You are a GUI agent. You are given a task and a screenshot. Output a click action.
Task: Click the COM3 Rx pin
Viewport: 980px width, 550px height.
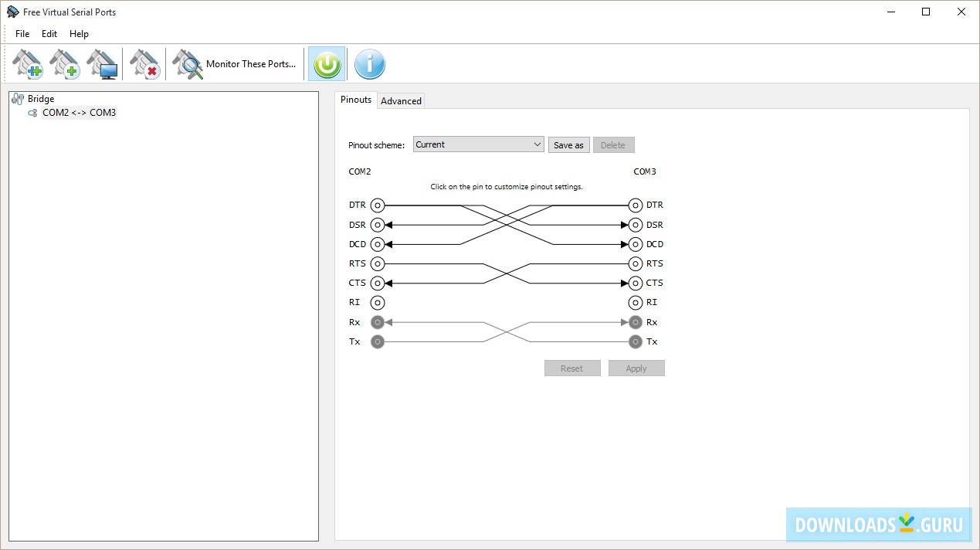coord(636,322)
